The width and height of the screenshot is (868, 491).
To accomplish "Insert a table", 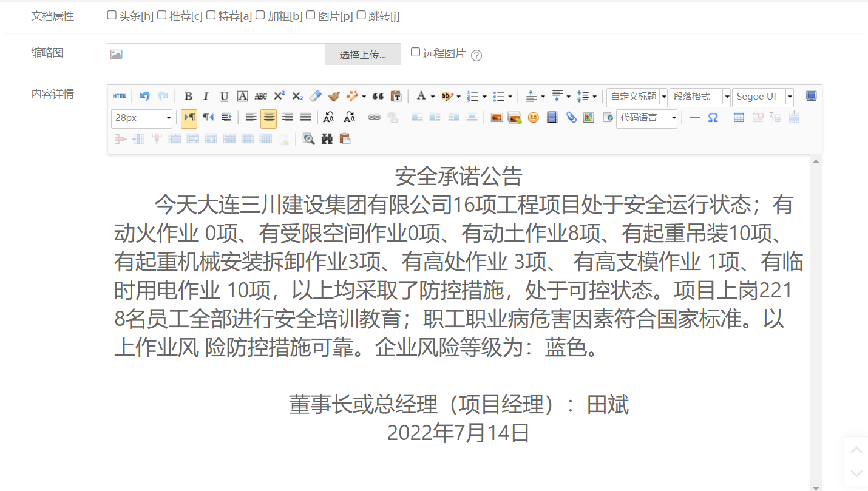I will [x=739, y=118].
